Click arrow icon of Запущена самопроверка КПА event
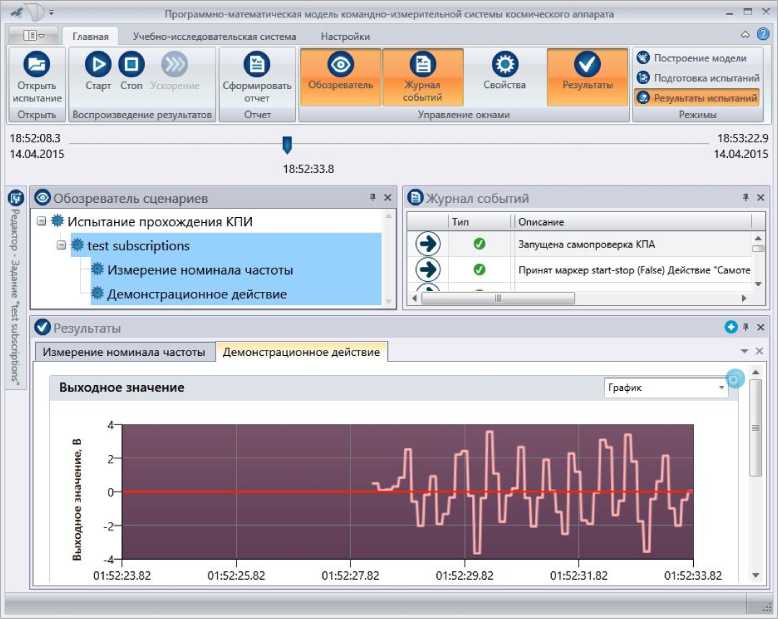 (428, 244)
